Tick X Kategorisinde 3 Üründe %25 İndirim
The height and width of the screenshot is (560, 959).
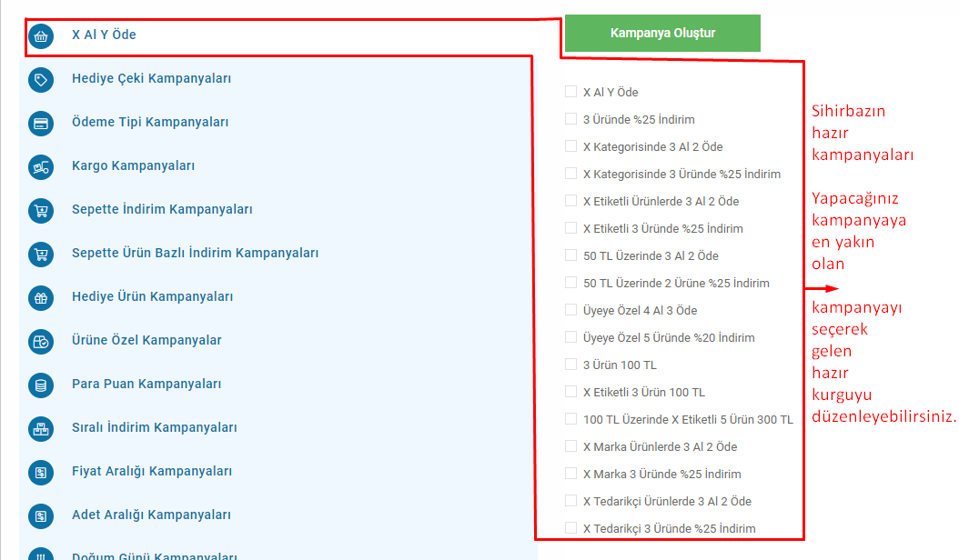click(x=570, y=173)
